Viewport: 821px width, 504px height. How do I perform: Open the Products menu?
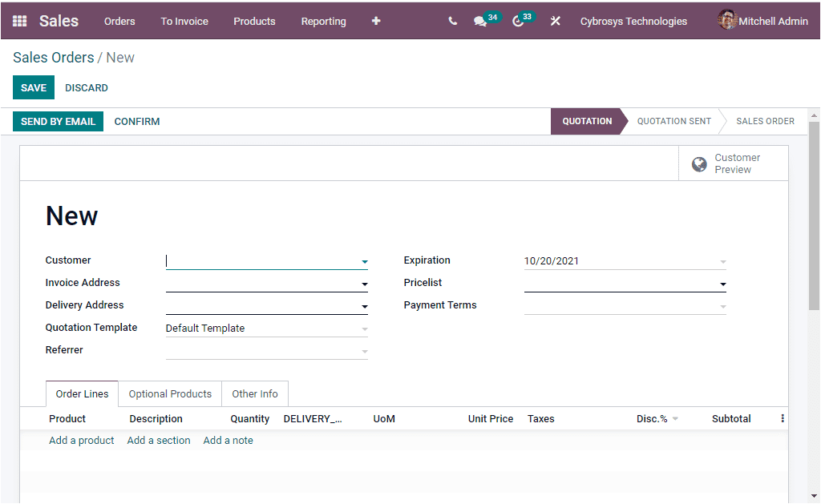[254, 22]
